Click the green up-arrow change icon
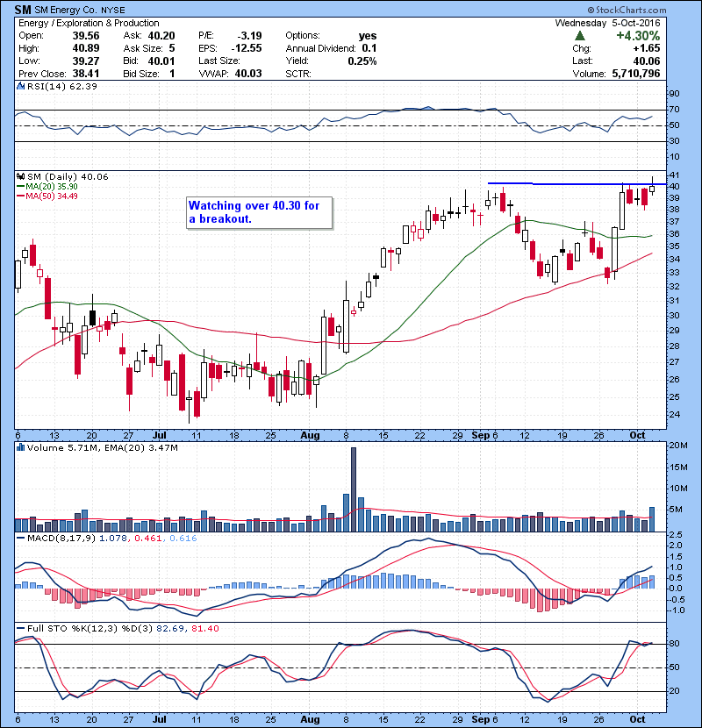 point(579,36)
